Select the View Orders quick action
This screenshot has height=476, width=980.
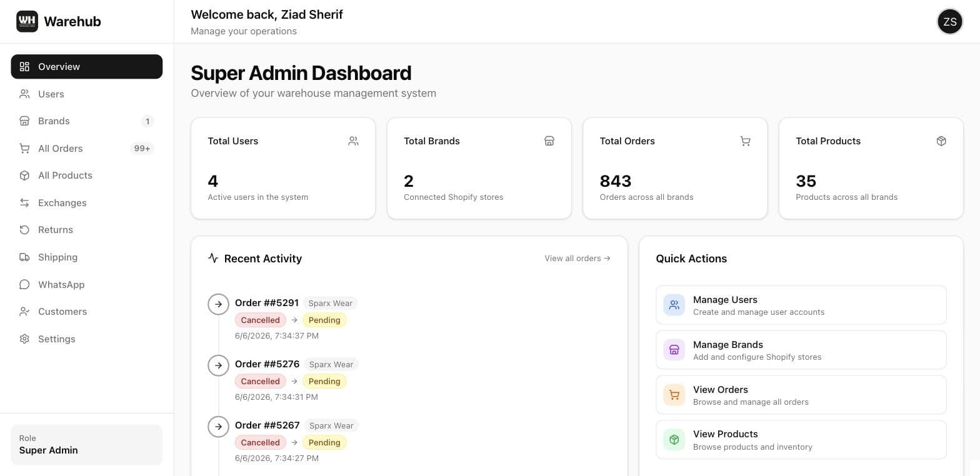801,395
